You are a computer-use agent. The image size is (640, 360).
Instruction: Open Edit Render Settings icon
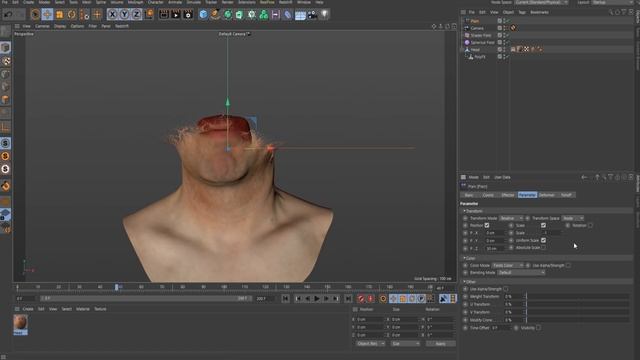click(188, 15)
